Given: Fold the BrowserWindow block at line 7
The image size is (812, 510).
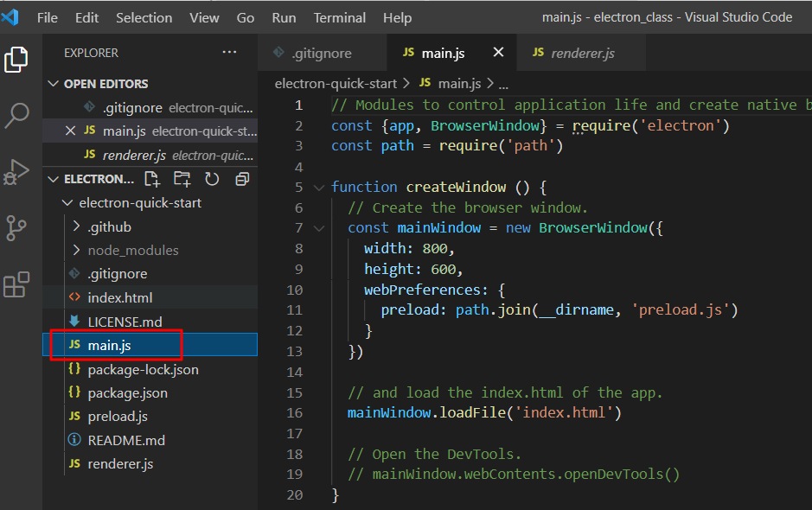Looking at the screenshot, I should 319,228.
